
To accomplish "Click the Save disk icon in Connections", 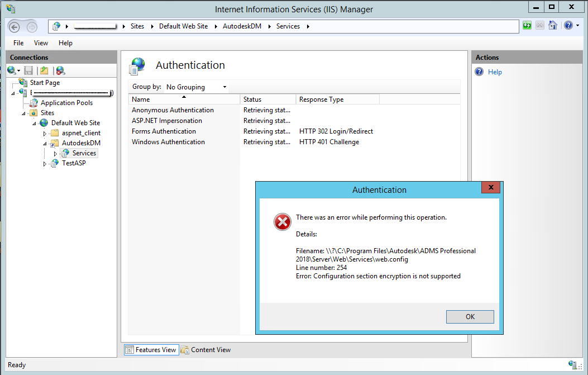I will click(28, 70).
